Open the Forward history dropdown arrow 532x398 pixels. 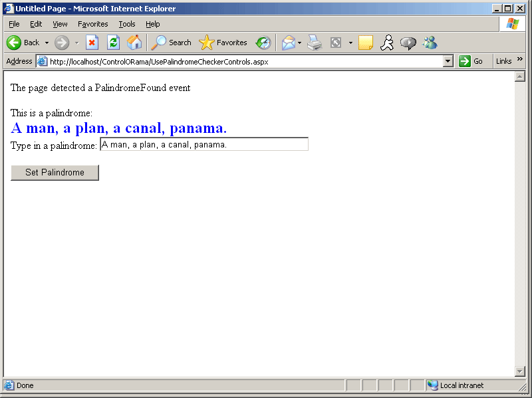77,43
